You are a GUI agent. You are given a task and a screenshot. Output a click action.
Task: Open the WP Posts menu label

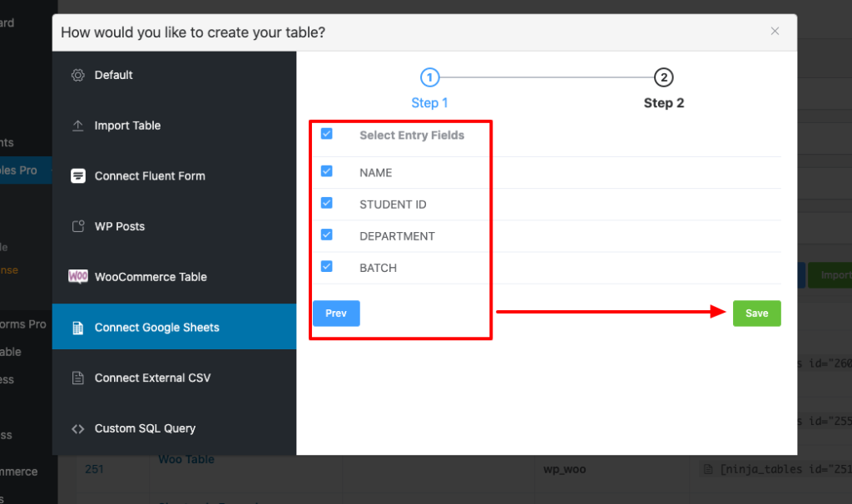pos(119,226)
